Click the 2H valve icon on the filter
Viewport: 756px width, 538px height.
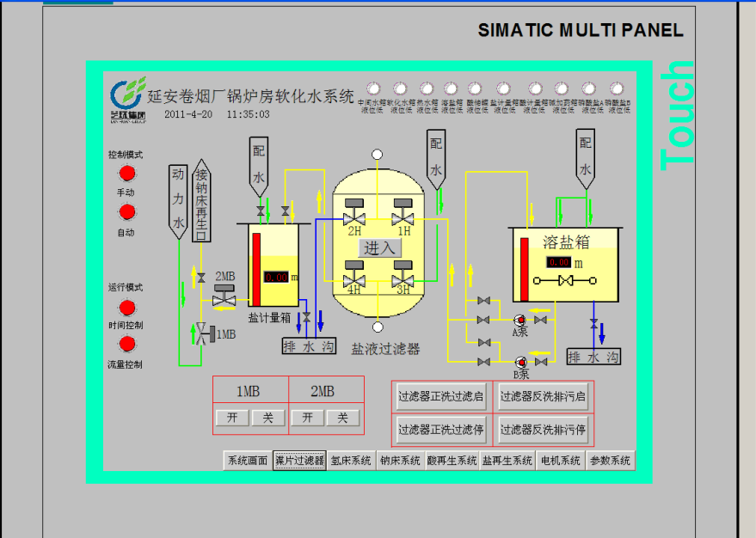point(353,213)
